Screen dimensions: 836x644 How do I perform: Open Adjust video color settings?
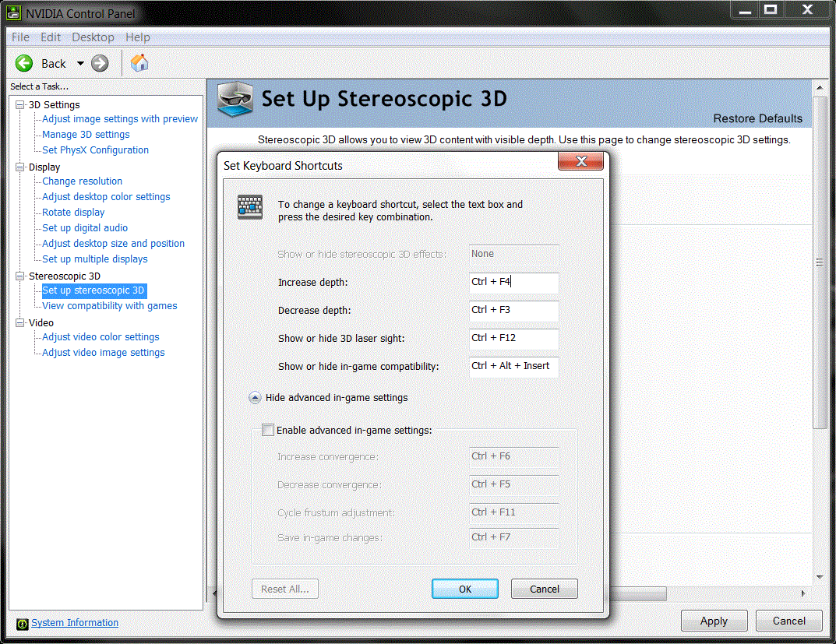(x=101, y=337)
